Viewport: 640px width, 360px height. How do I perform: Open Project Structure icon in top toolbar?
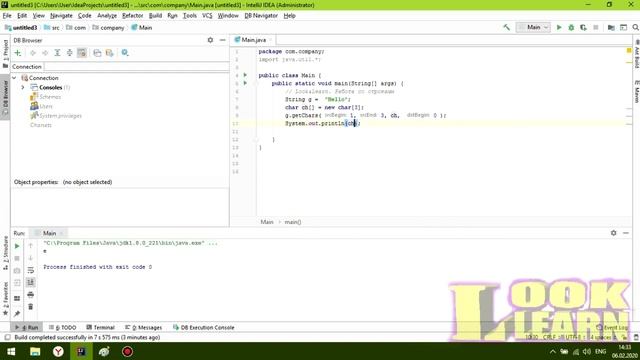(611, 27)
